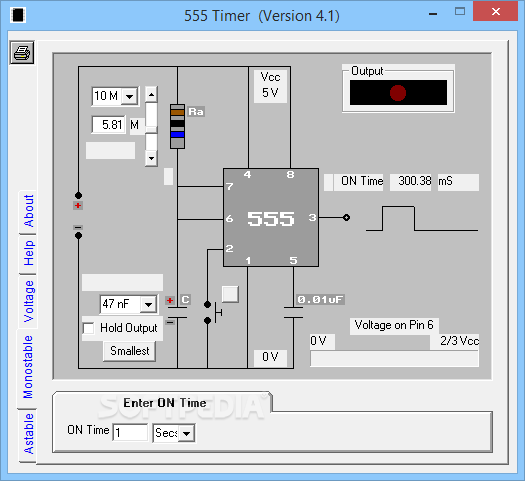Click the trigger pushbutton switch symbol

[x=214, y=312]
